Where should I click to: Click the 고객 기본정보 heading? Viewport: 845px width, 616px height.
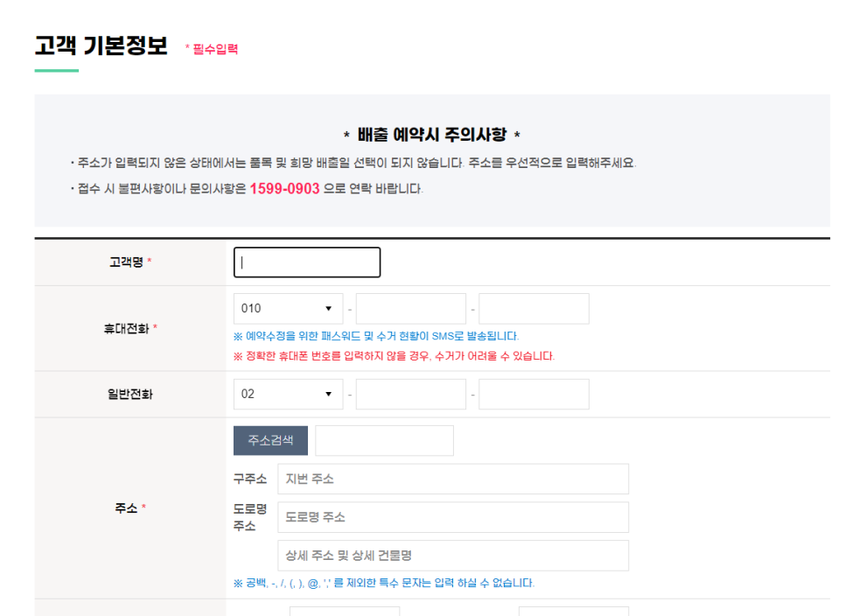point(101,45)
